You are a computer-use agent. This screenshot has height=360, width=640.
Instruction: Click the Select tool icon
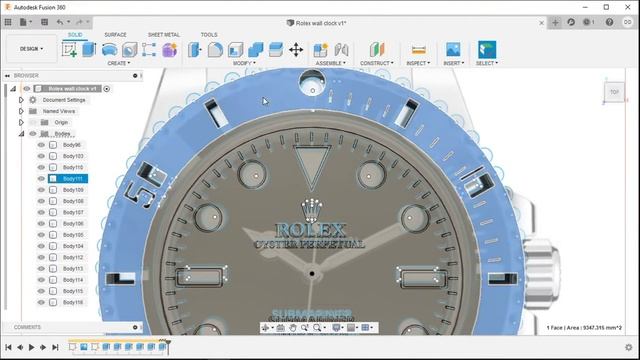coord(487,50)
